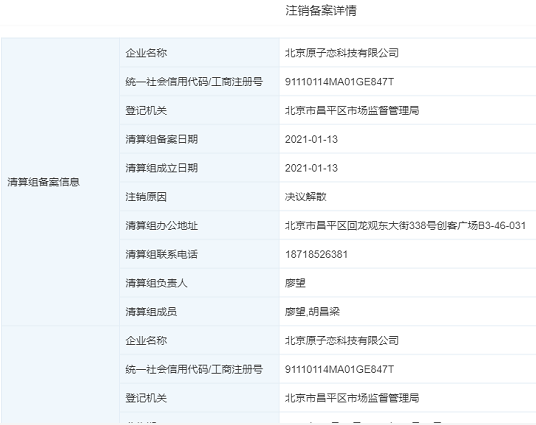
Task: Click the second section's credit code value
Action: coord(339,369)
